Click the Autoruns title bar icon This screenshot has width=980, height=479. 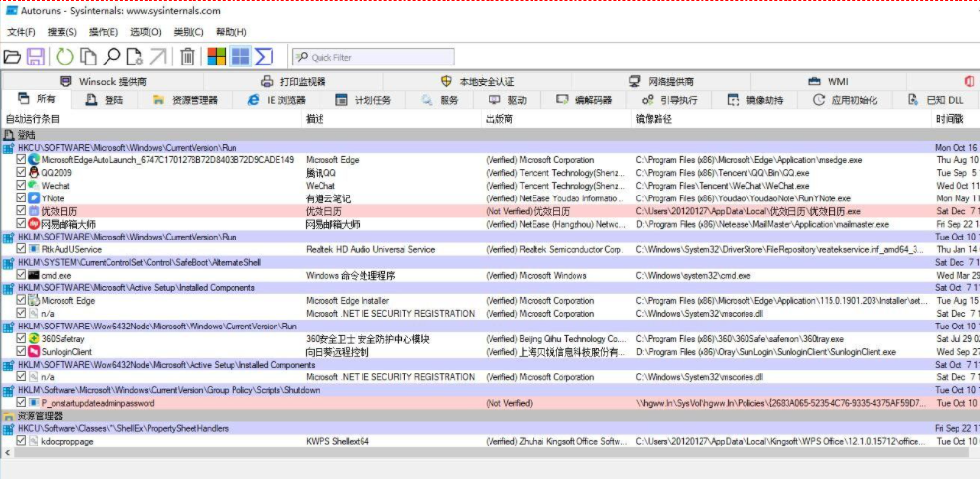tap(12, 10)
